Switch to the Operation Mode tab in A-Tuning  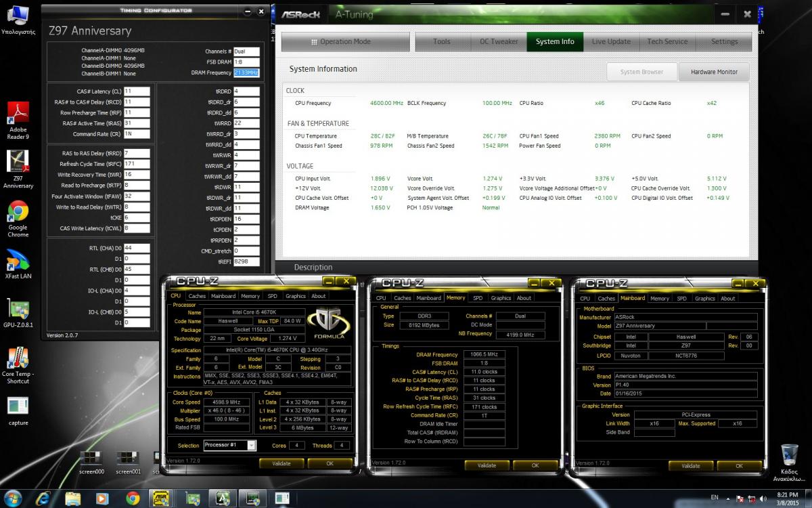pos(344,41)
